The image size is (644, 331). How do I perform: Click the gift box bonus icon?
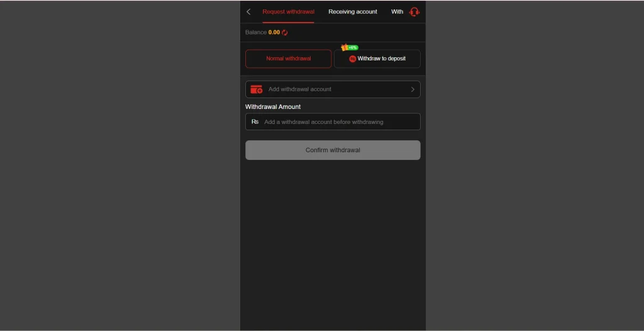[x=344, y=47]
